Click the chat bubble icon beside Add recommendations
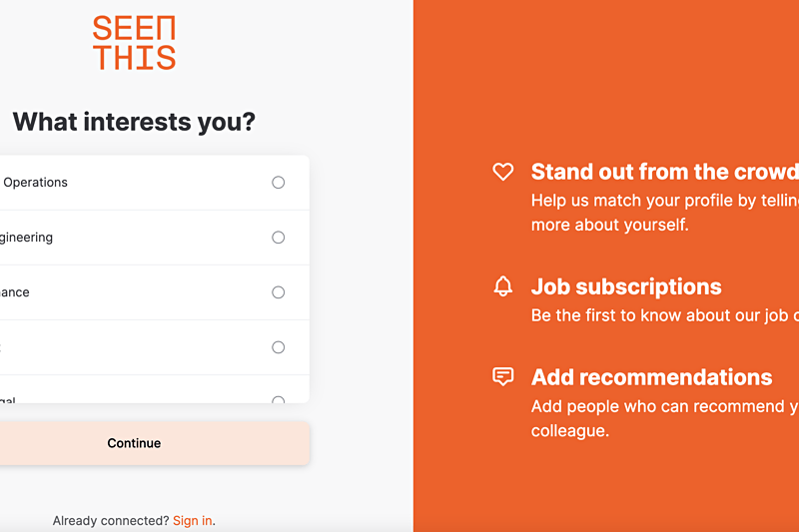The image size is (799, 532). (503, 376)
